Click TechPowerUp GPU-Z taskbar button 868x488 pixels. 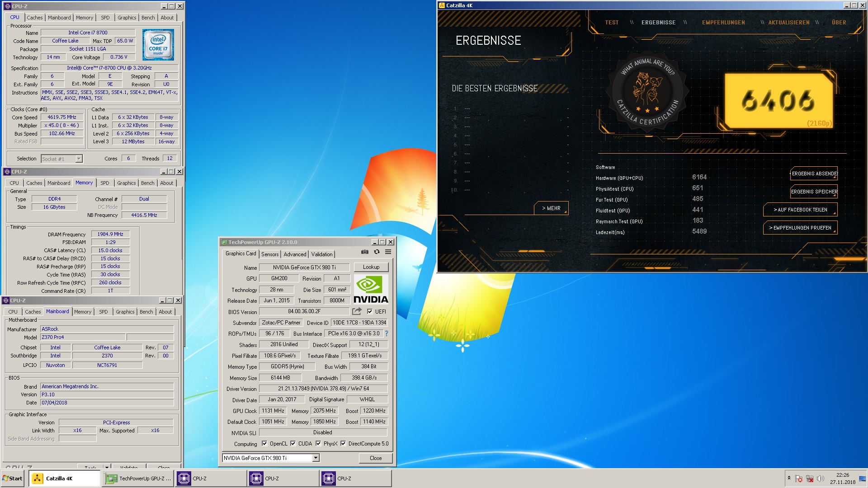pyautogui.click(x=138, y=479)
